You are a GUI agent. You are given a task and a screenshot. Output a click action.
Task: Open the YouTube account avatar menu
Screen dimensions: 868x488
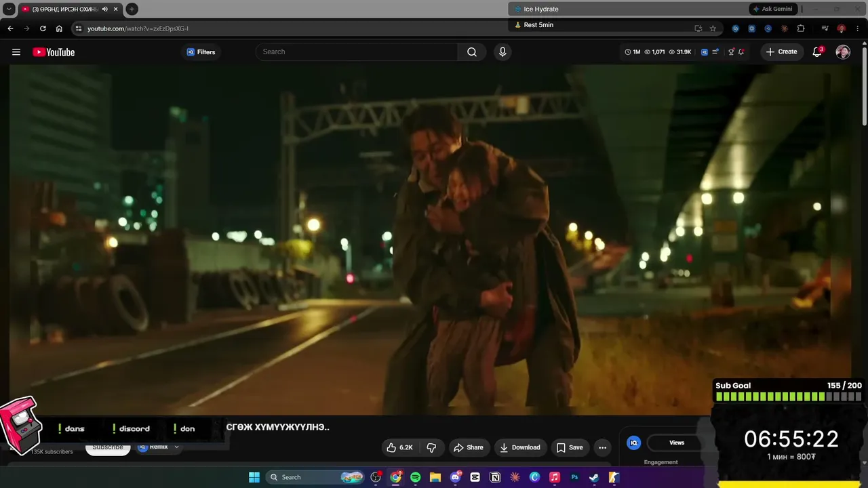tap(843, 52)
